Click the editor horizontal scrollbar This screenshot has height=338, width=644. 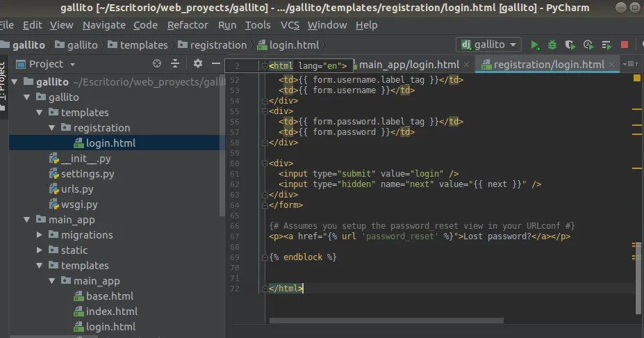pos(386,321)
